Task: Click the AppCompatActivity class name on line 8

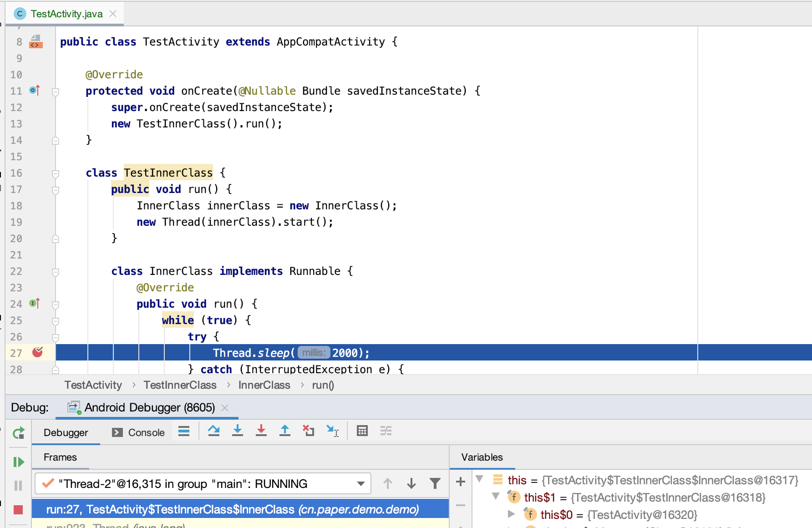Action: 331,41
